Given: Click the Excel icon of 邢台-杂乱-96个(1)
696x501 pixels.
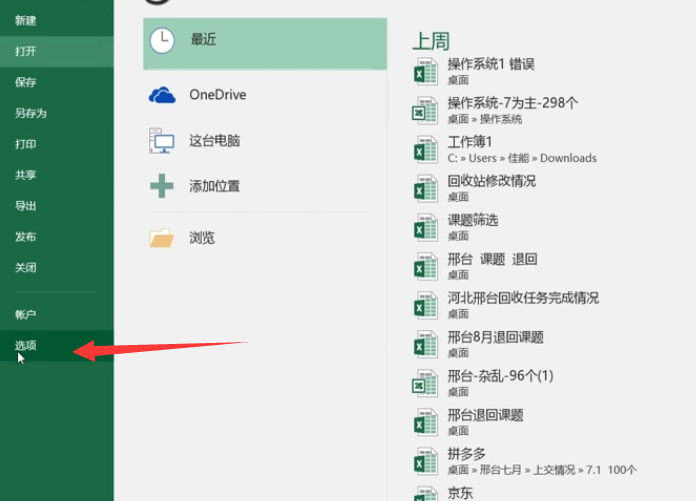Looking at the screenshot, I should pos(425,383).
